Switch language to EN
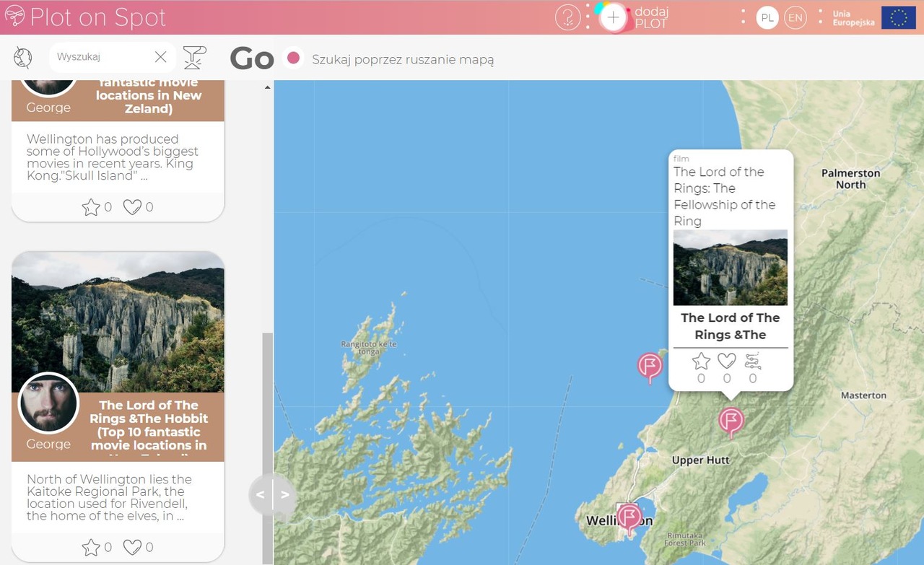Viewport: 924px width, 565px height. coord(795,17)
